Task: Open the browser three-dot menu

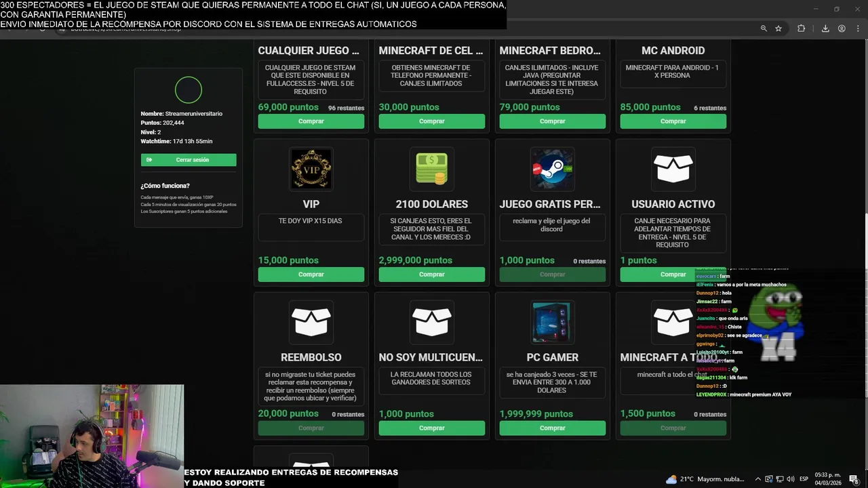Action: click(x=856, y=28)
